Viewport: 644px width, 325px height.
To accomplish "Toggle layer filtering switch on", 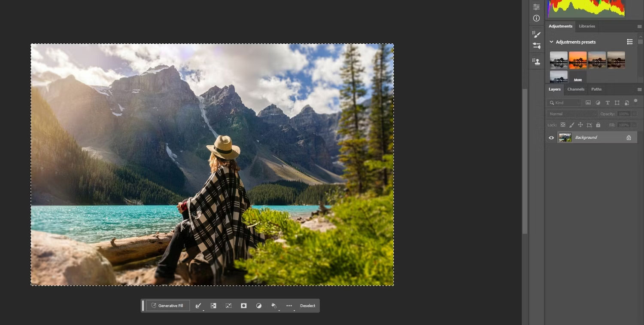I will point(636,101).
